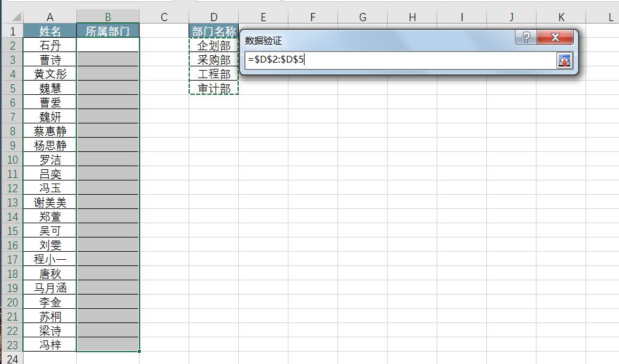Select column K header
This screenshot has height=364, width=619.
point(561,17)
